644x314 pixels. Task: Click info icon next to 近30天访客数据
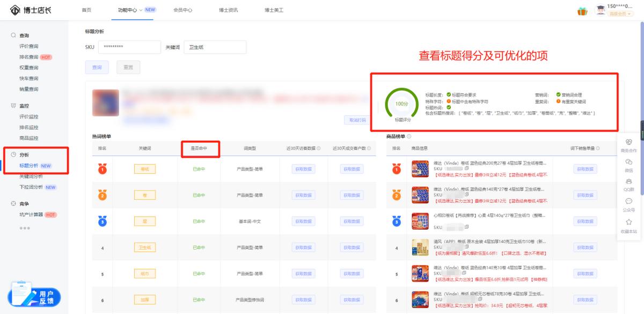coord(319,148)
